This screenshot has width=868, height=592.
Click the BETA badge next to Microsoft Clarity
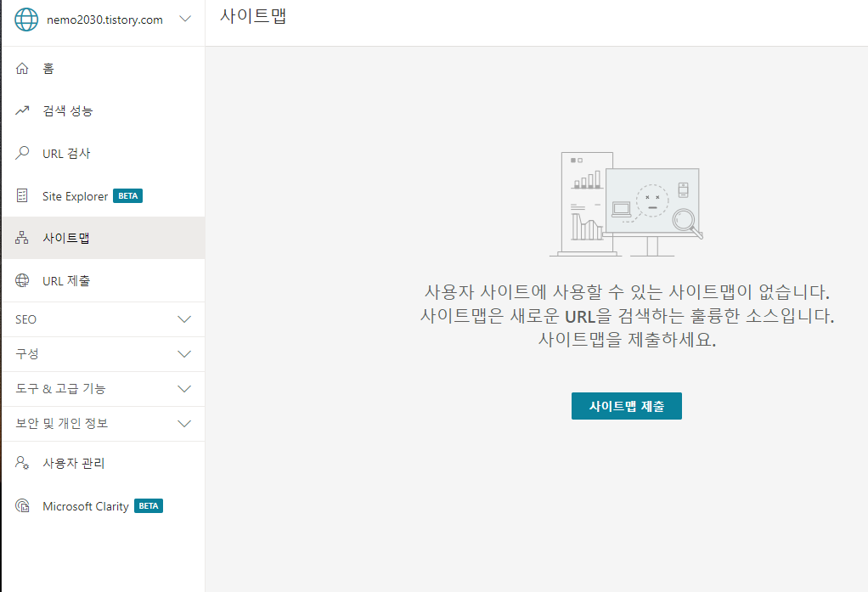coord(149,506)
